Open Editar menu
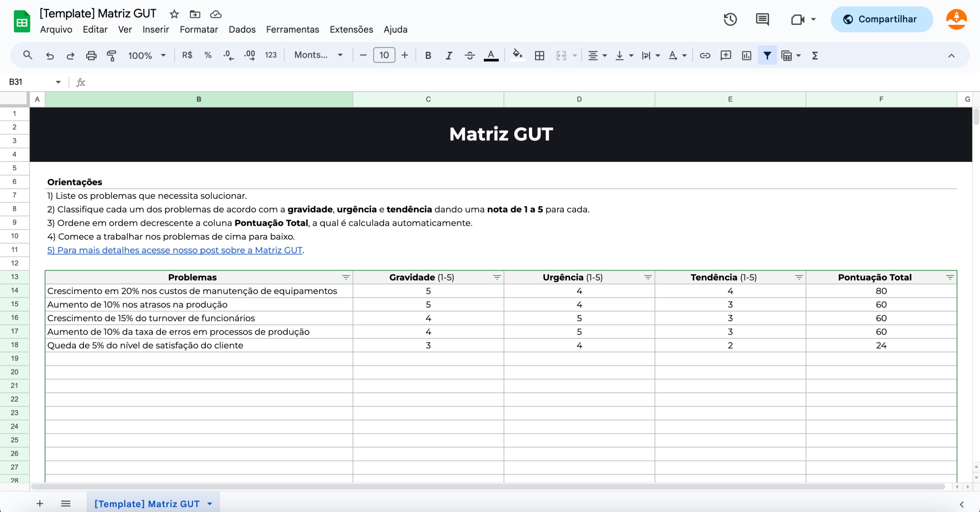980x512 pixels. pos(95,29)
